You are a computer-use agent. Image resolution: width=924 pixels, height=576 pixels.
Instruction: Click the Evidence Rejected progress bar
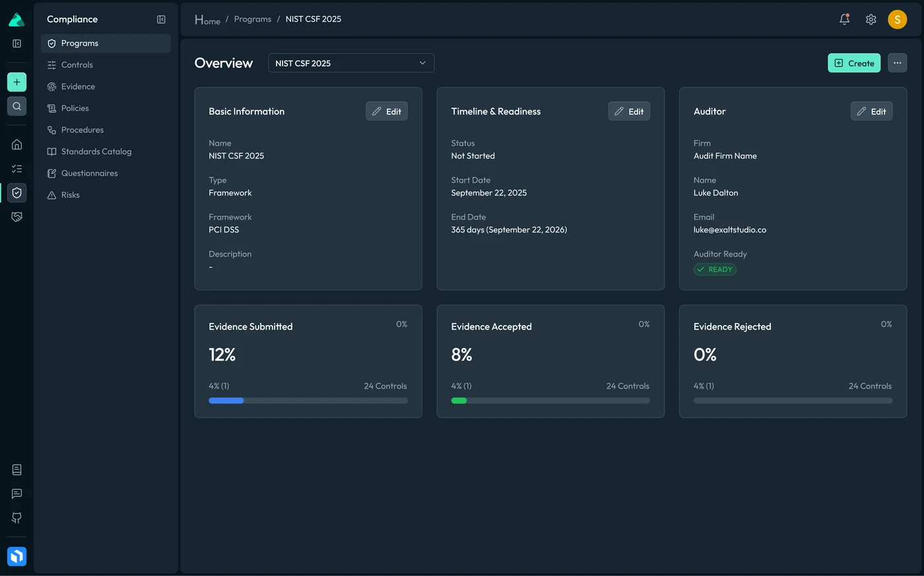pyautogui.click(x=793, y=400)
